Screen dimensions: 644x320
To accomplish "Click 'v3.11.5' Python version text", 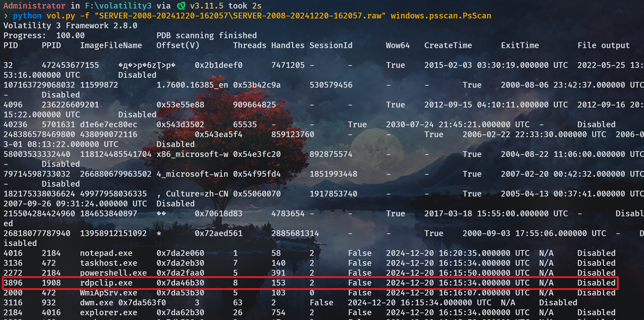I will 207,6.
